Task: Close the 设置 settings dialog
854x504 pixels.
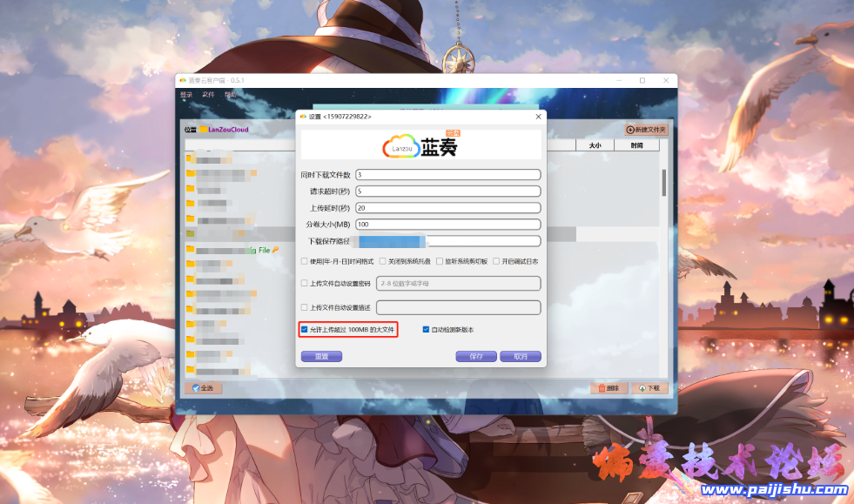Action: tap(538, 116)
